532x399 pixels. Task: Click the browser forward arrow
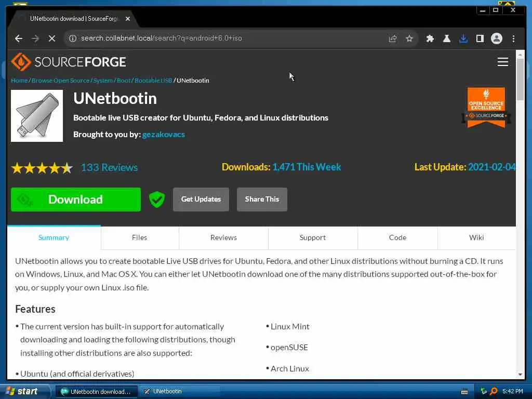pos(35,38)
